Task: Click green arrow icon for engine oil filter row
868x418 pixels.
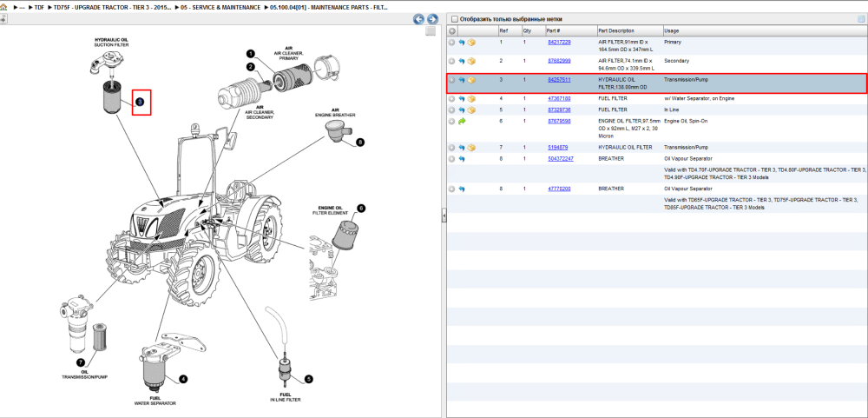Action: click(463, 122)
